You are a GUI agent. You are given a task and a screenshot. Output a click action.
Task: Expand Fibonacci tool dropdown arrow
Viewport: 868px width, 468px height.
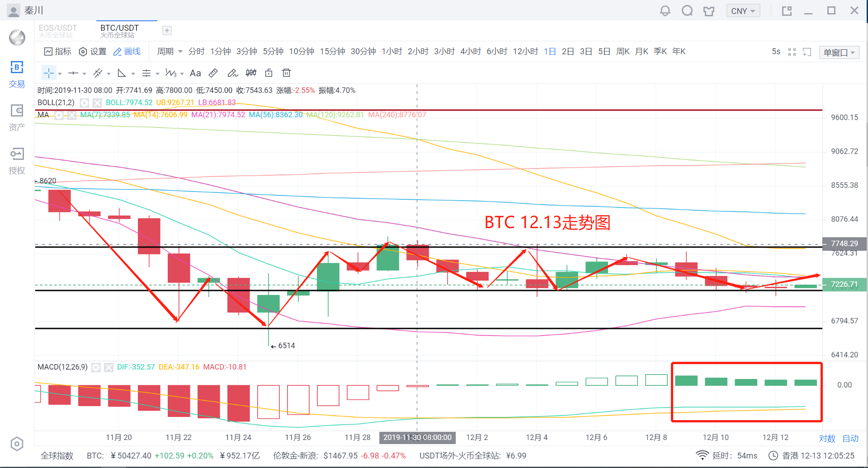(x=157, y=74)
